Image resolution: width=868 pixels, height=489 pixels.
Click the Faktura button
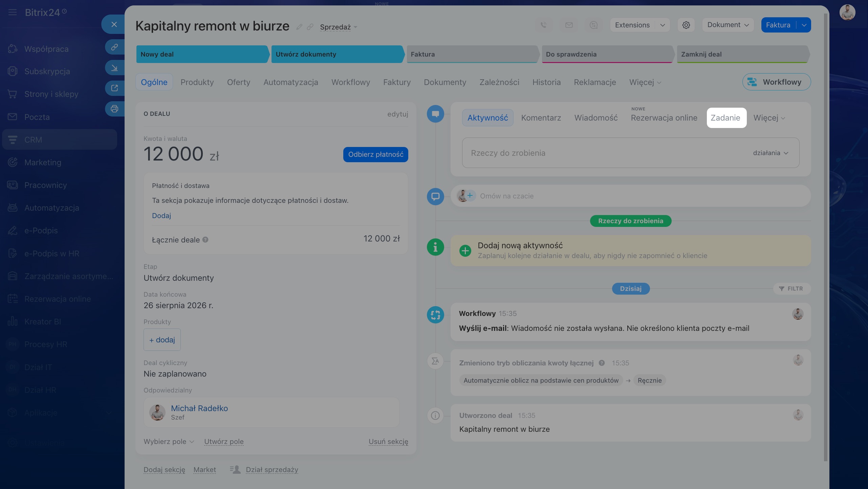pos(779,25)
